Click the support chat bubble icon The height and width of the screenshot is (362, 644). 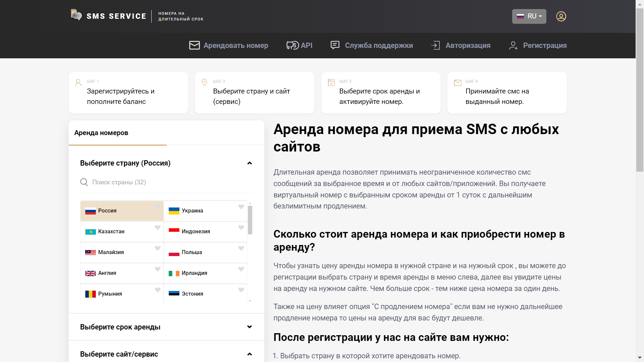pos(335,45)
